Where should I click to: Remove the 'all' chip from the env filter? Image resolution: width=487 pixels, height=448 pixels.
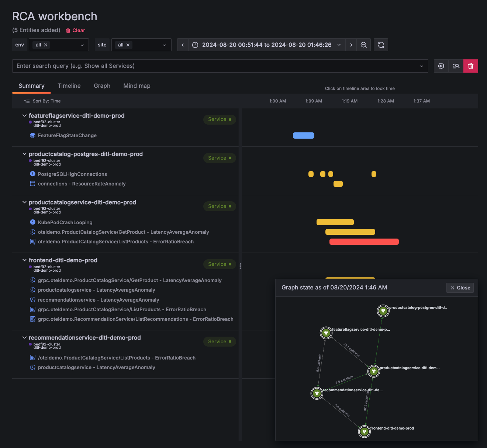(x=46, y=44)
